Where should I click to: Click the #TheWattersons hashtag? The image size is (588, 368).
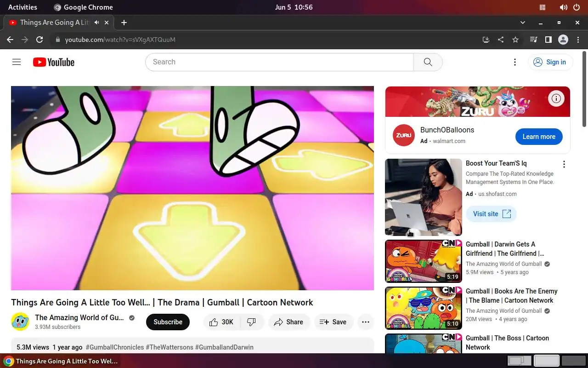click(x=170, y=347)
